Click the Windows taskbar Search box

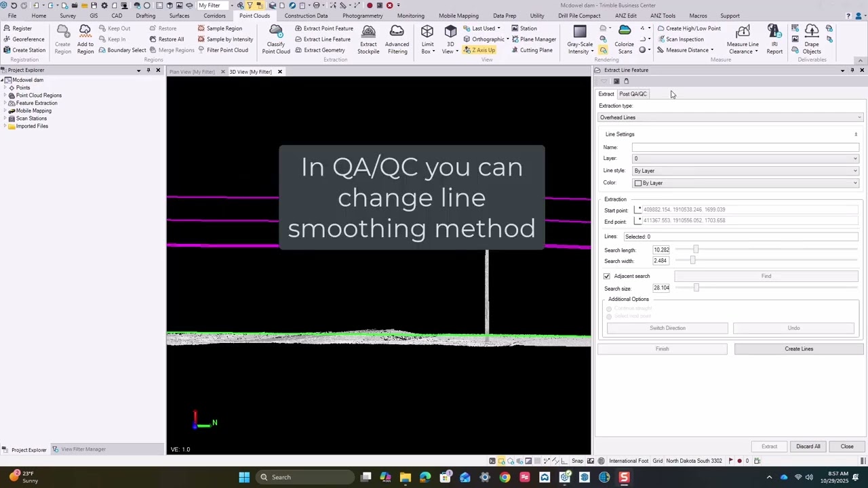point(305,477)
